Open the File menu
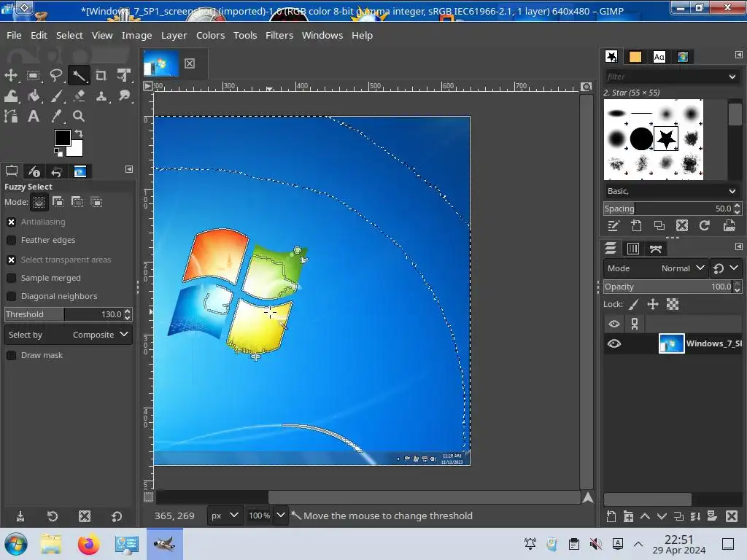The width and height of the screenshot is (747, 560). click(14, 35)
